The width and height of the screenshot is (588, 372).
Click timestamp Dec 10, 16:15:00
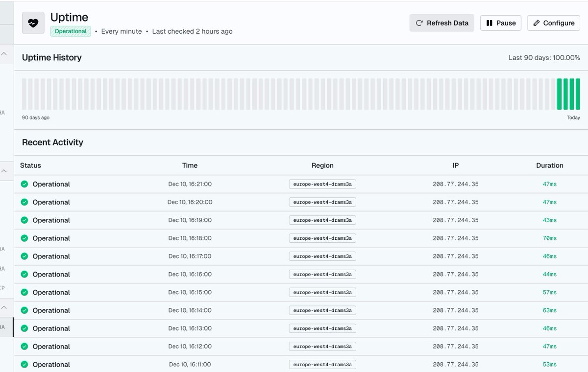coord(190,292)
